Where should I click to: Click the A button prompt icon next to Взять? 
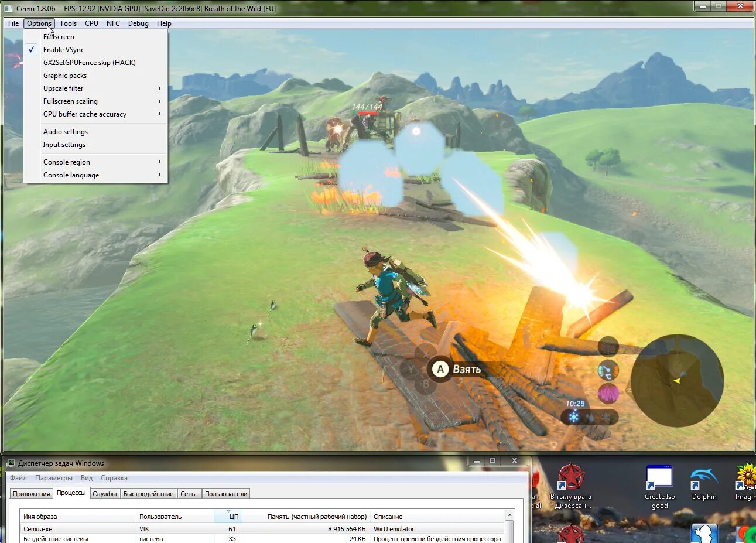click(440, 369)
